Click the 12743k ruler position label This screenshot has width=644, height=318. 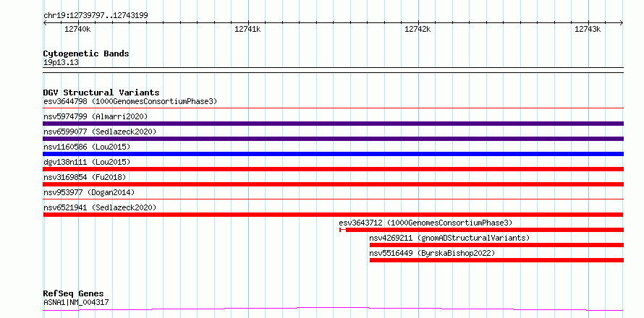pos(588,29)
